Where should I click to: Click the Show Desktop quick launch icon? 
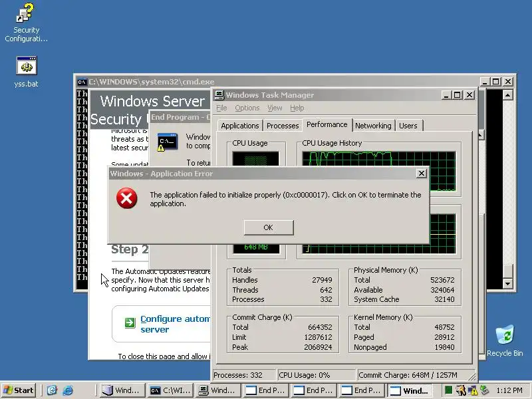52,390
